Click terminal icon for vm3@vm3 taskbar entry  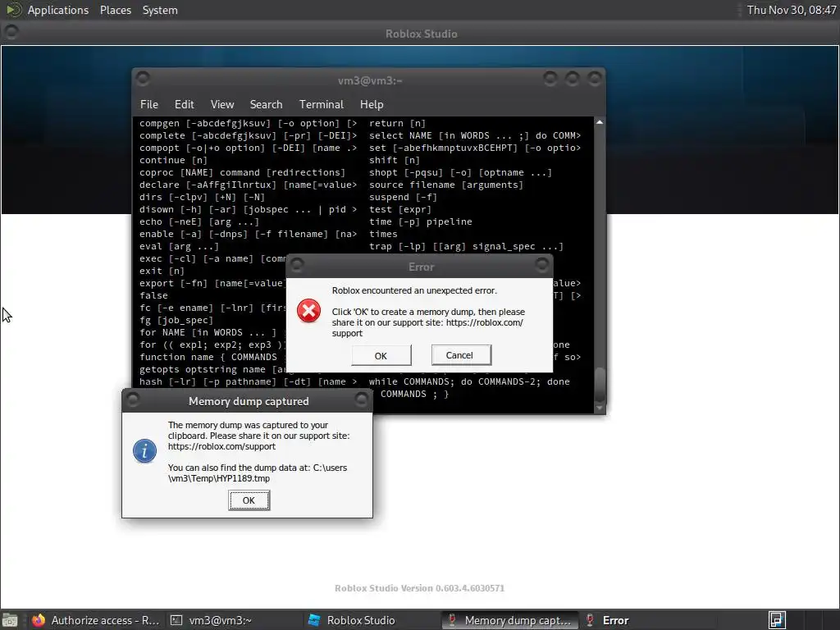pyautogui.click(x=176, y=620)
